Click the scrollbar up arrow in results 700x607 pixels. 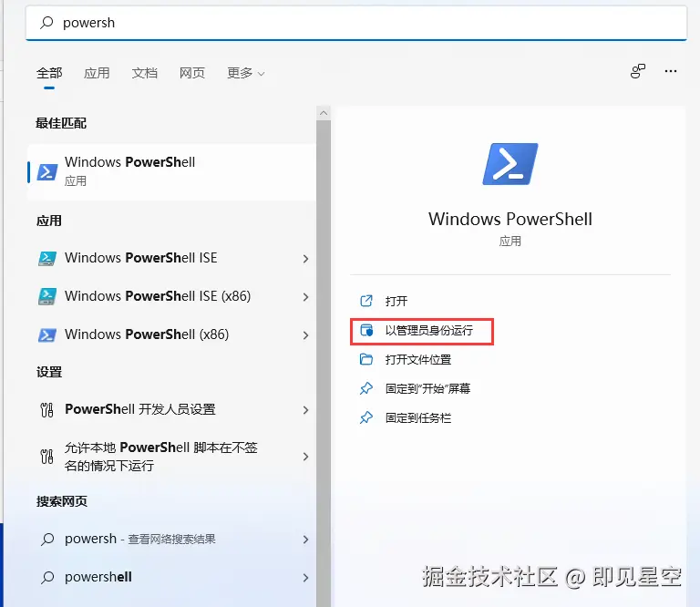324,113
